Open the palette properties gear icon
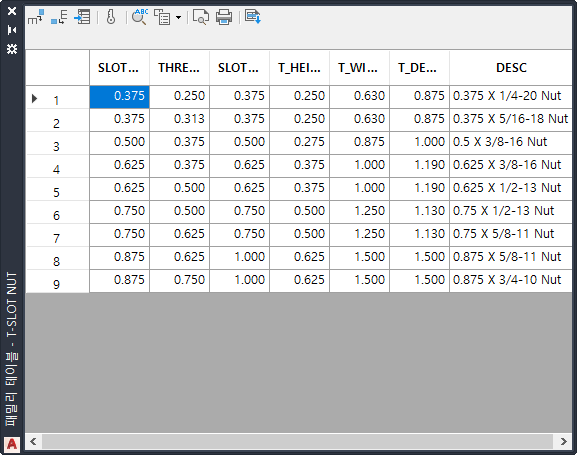This screenshot has height=455, width=577. pyautogui.click(x=12, y=49)
